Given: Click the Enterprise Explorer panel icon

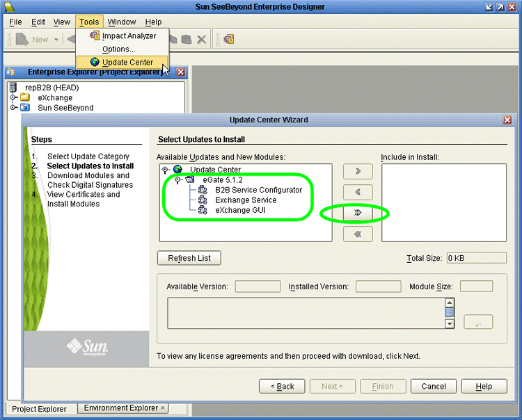Looking at the screenshot, I should coord(11,72).
